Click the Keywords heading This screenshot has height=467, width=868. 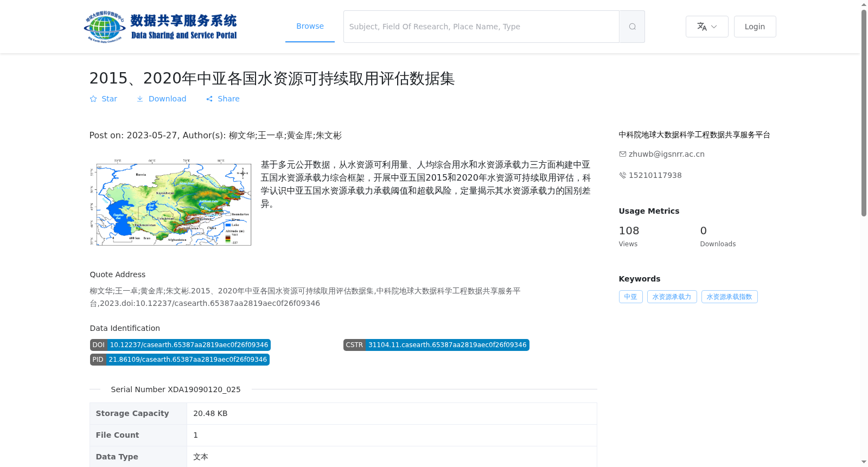(x=640, y=279)
